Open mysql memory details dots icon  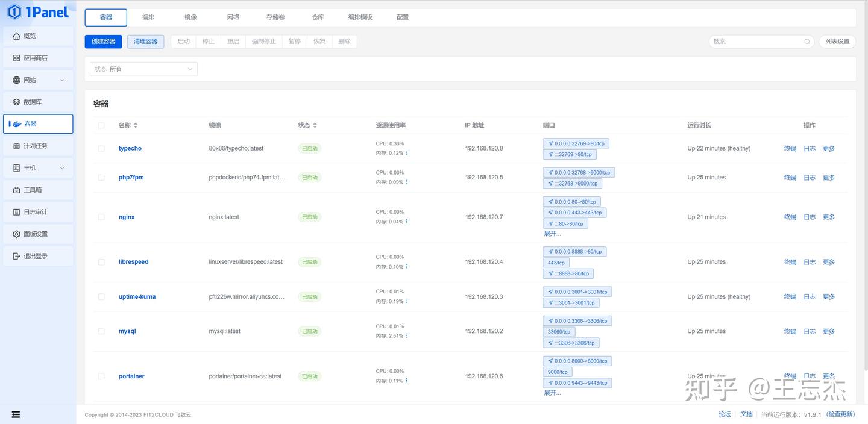pyautogui.click(x=407, y=336)
